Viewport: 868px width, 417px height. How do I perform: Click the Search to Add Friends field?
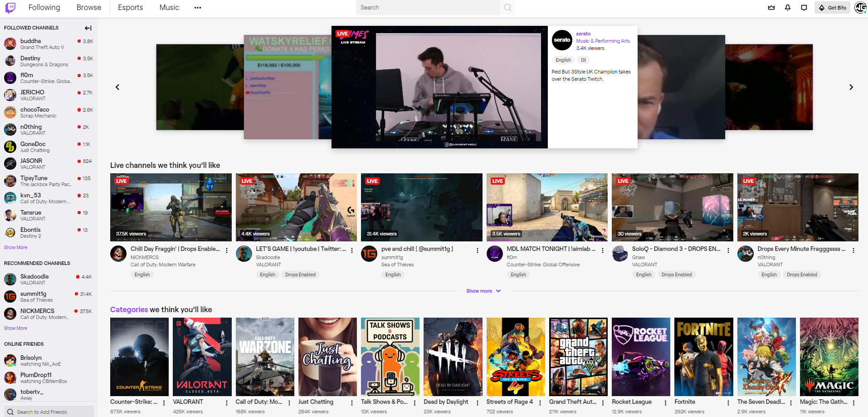50,412
